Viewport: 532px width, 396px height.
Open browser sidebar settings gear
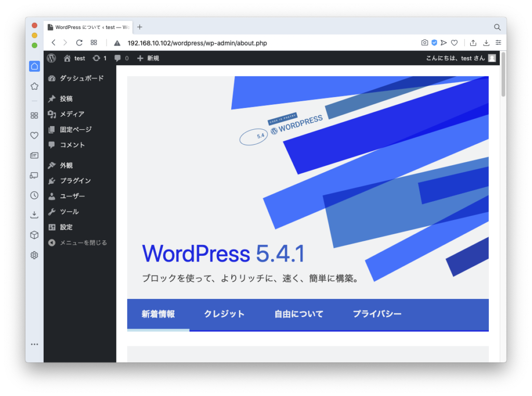34,255
